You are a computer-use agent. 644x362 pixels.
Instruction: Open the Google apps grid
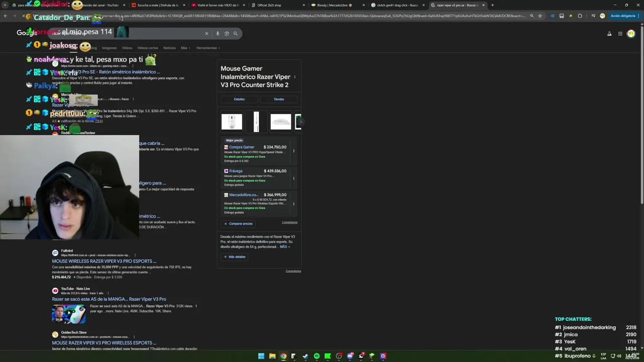click(620, 34)
